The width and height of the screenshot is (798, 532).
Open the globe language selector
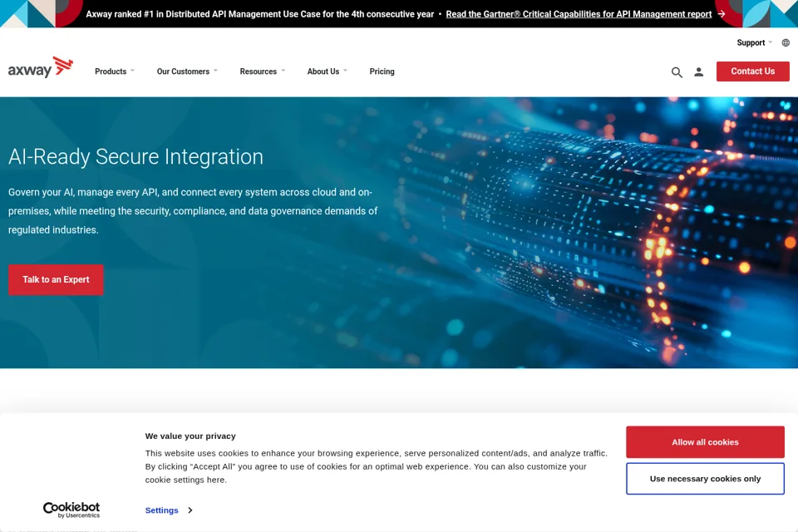(x=786, y=42)
